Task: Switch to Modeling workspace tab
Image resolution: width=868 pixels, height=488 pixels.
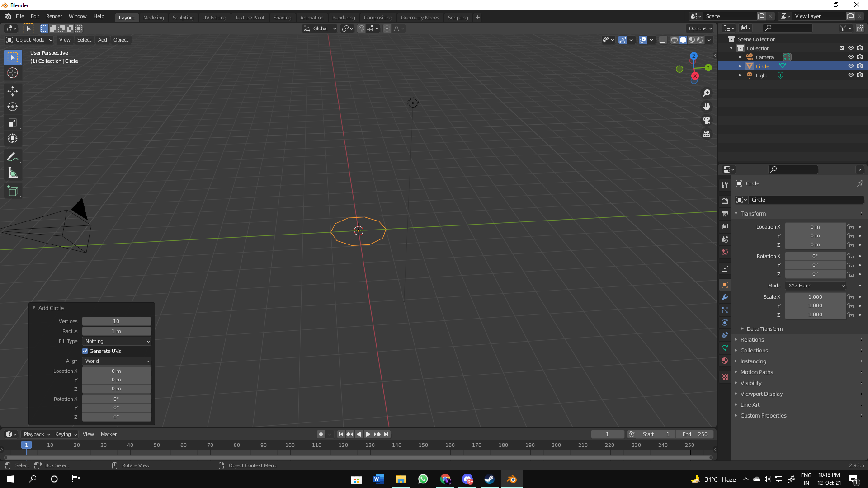Action: click(153, 18)
